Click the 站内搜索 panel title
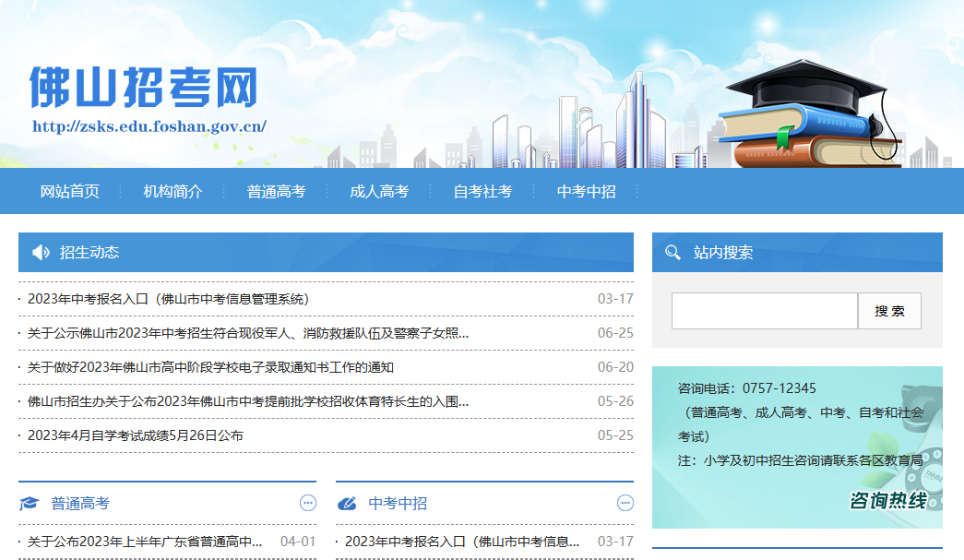The width and height of the screenshot is (964, 560). (x=723, y=252)
